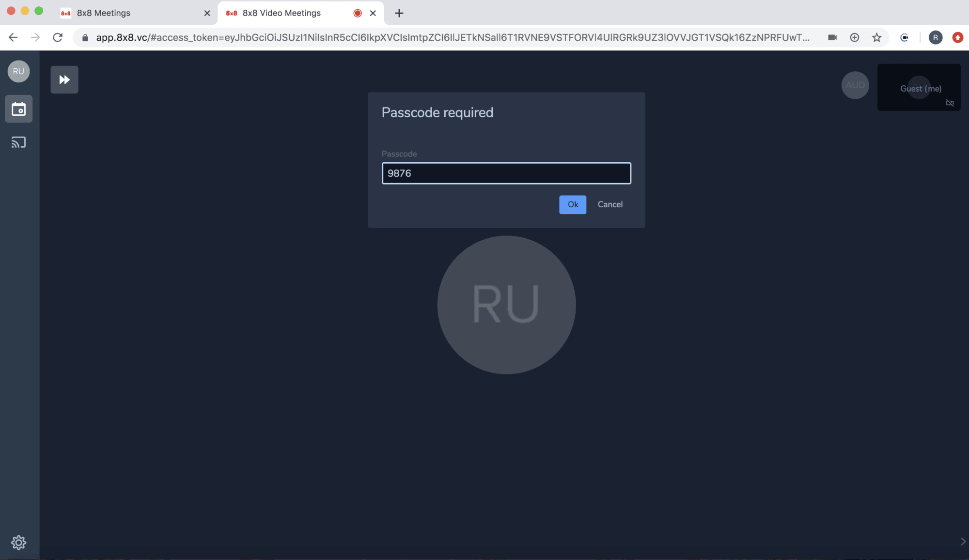Viewport: 969px width, 560px height.
Task: Reload the current page
Action: point(58,37)
